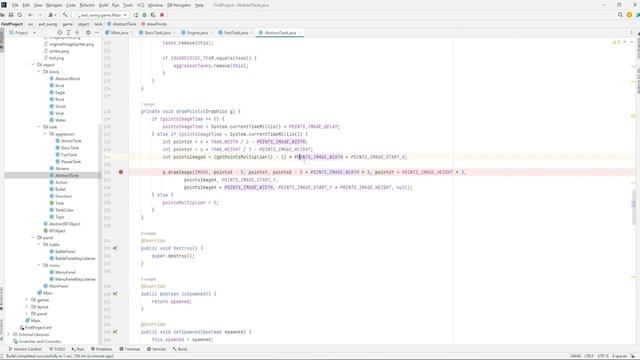This screenshot has width=640, height=360.
Task: Switch to the FastTank.java editor tab
Action: 236,33
